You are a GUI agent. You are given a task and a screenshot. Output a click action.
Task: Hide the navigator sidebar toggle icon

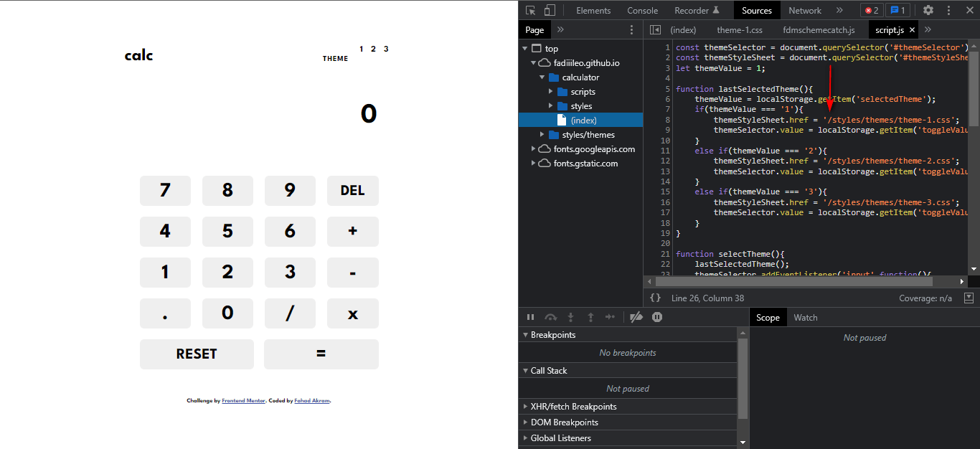pyautogui.click(x=655, y=29)
